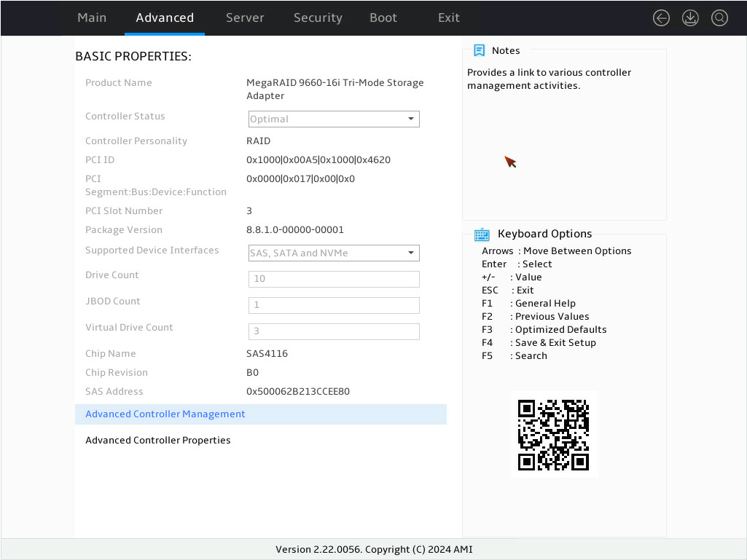
Task: Open the Main tab
Action: pos(92,17)
